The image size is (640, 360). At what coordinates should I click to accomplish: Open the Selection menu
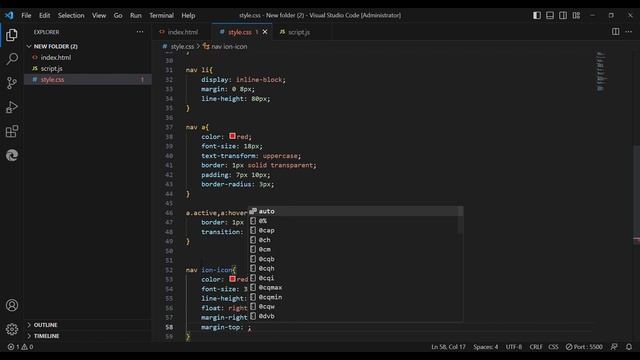coord(71,16)
